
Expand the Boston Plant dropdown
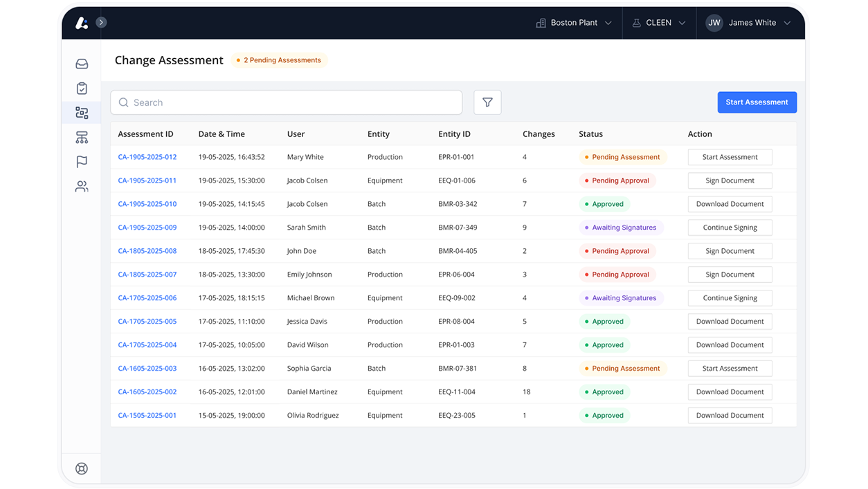(x=574, y=22)
